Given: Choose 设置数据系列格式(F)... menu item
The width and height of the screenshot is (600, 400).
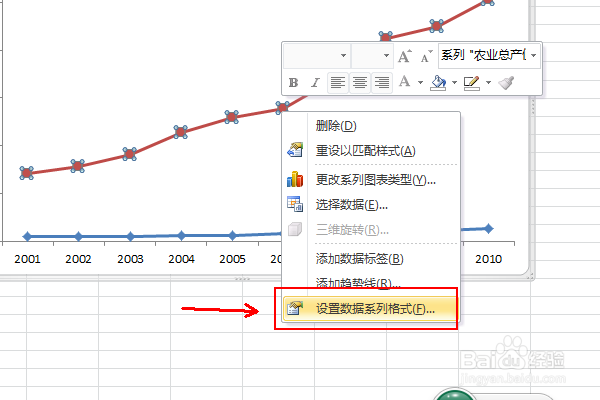Looking at the screenshot, I should pyautogui.click(x=370, y=309).
